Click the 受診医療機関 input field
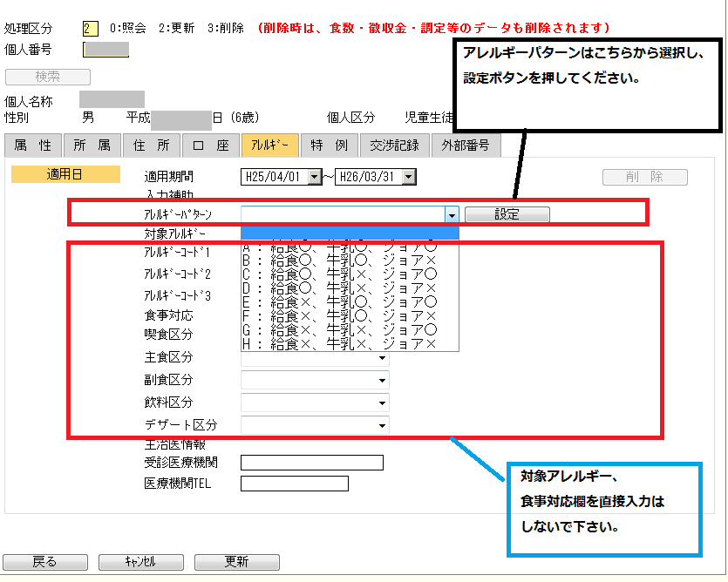 click(311, 463)
